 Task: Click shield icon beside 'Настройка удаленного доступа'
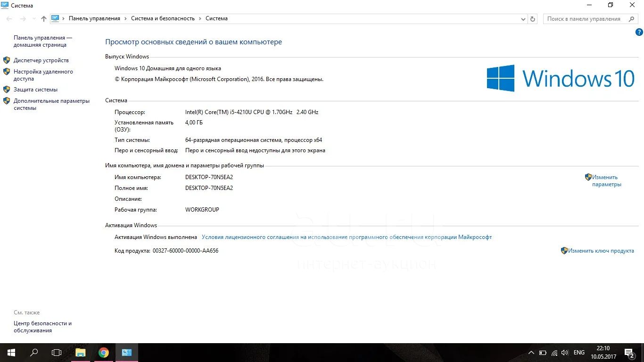7,72
